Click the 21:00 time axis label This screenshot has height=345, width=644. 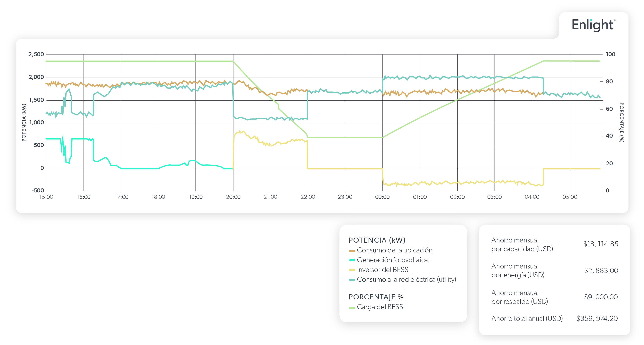click(x=270, y=197)
